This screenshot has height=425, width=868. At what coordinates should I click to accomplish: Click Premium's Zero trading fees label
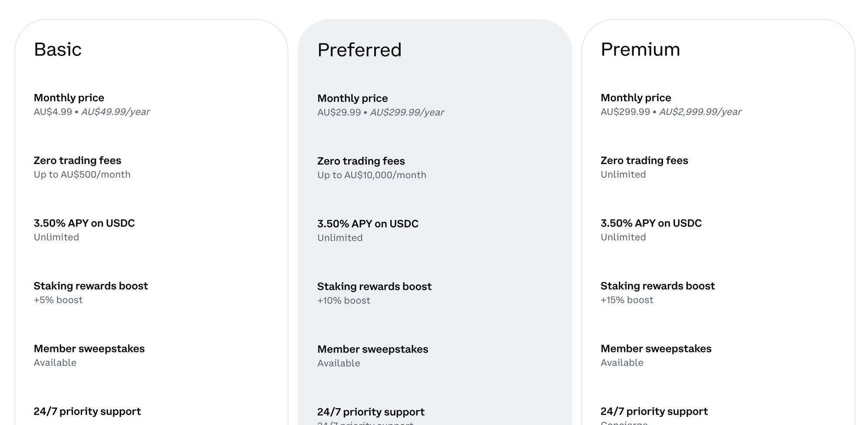[x=644, y=161]
